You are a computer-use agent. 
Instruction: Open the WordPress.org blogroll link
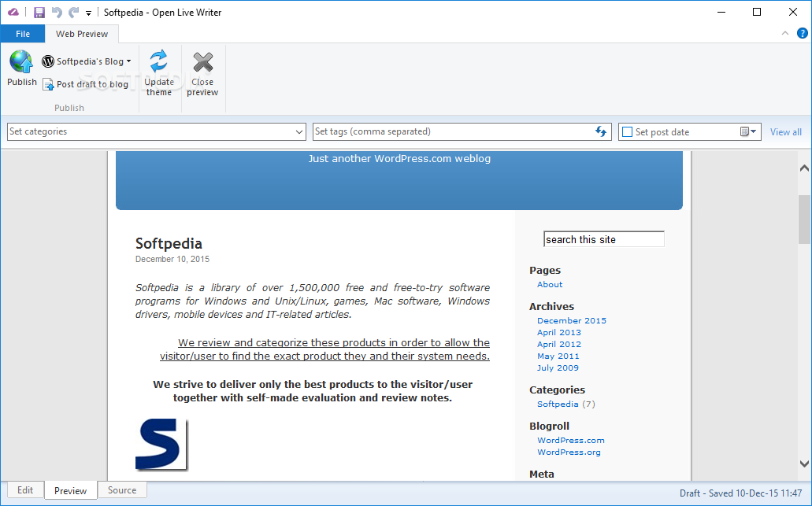point(569,452)
